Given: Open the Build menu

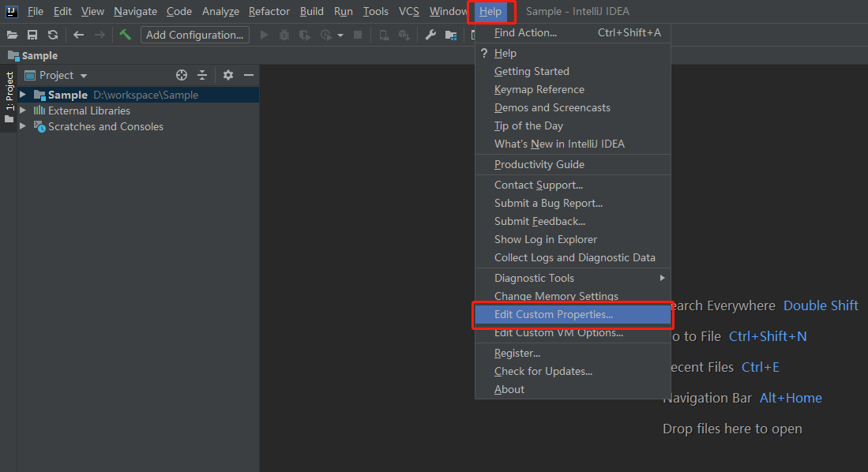Looking at the screenshot, I should point(312,12).
